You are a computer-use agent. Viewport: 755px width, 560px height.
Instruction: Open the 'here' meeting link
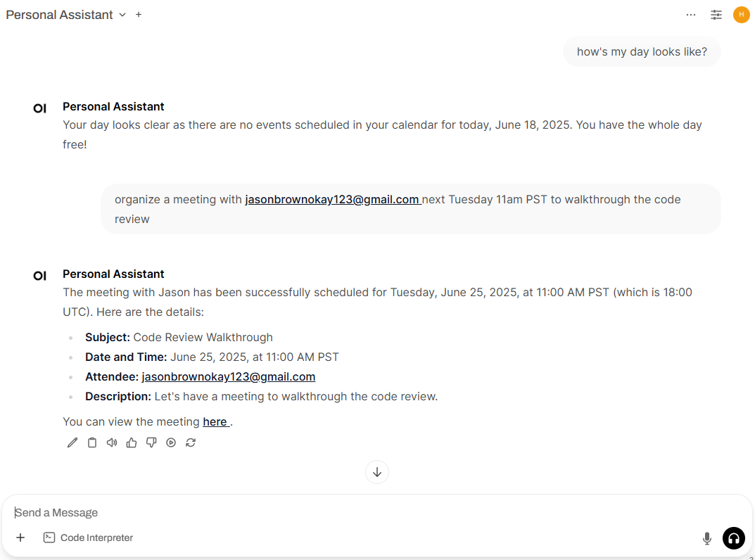[x=215, y=422]
